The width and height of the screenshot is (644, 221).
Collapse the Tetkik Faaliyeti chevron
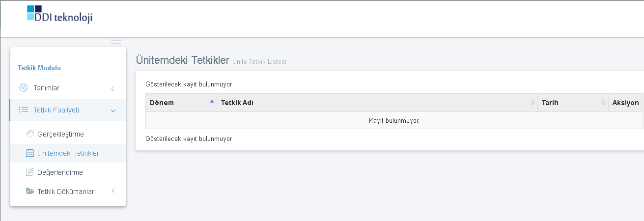[113, 111]
